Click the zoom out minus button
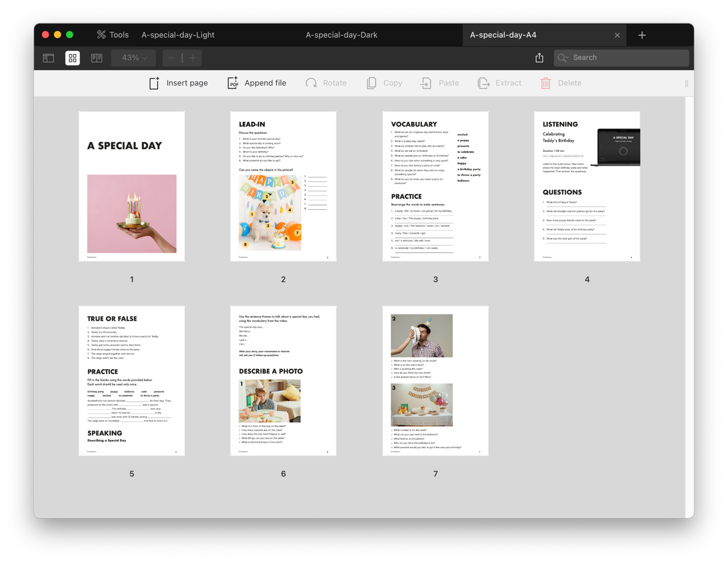728x563 pixels. [172, 58]
